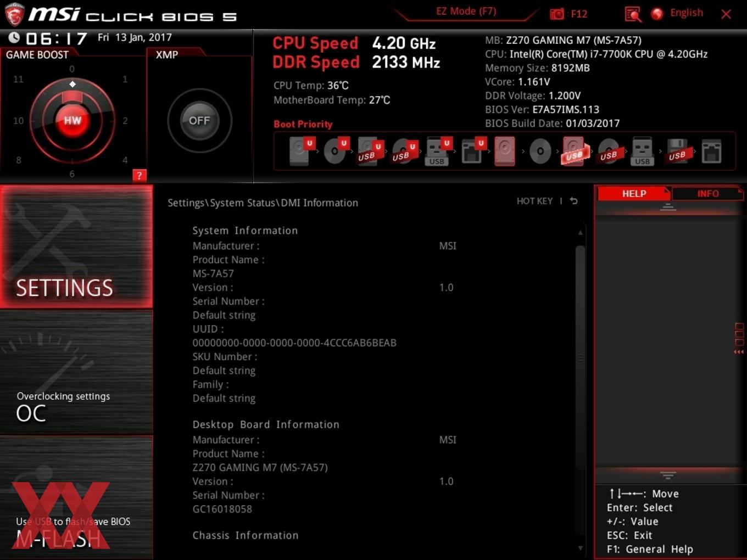
Task: Click the DMI list scrollbar up arrow
Action: pyautogui.click(x=580, y=233)
